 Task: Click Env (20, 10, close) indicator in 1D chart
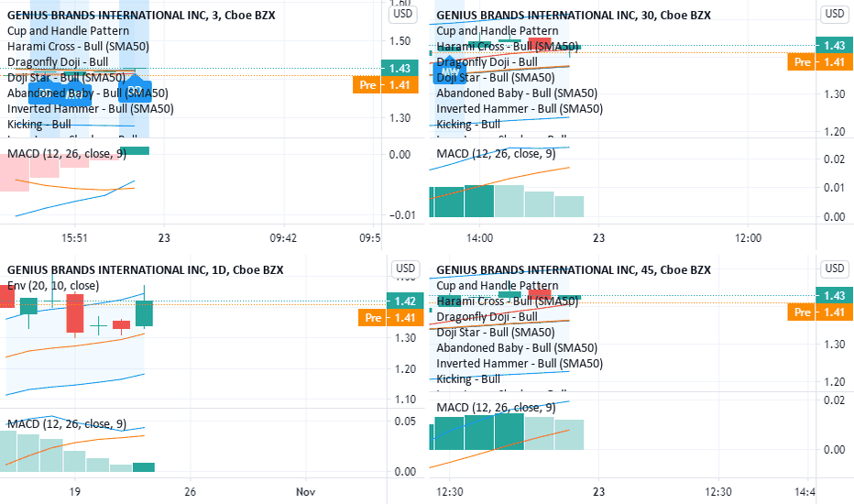click(53, 286)
